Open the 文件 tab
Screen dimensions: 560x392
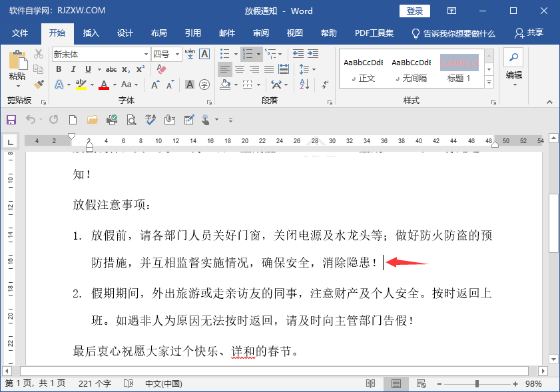click(19, 33)
